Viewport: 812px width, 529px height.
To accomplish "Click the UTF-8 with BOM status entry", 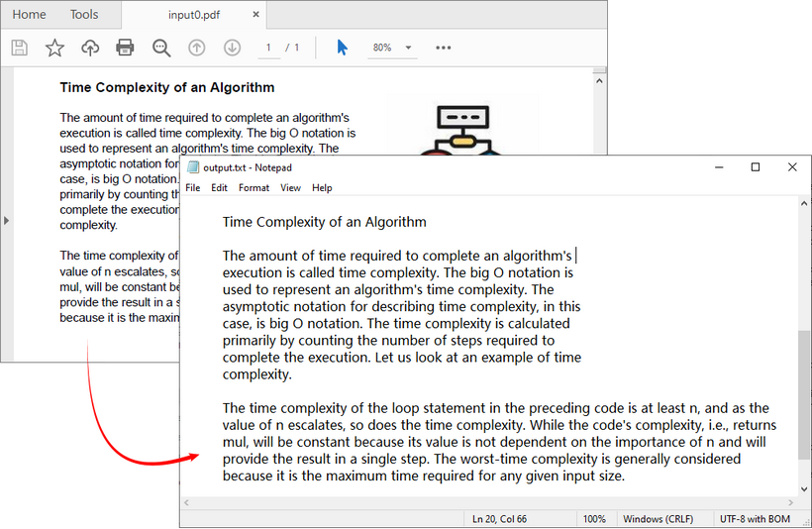I will point(755,519).
